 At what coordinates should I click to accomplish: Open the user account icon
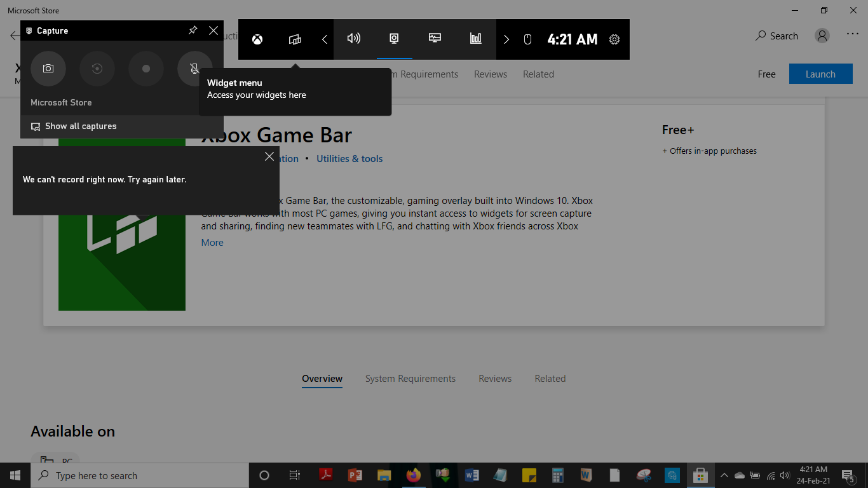click(x=822, y=36)
